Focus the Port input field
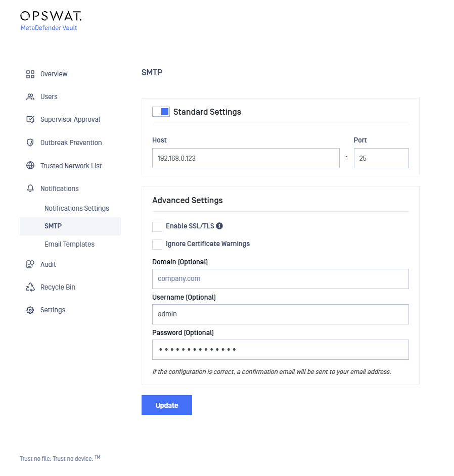 (x=381, y=158)
